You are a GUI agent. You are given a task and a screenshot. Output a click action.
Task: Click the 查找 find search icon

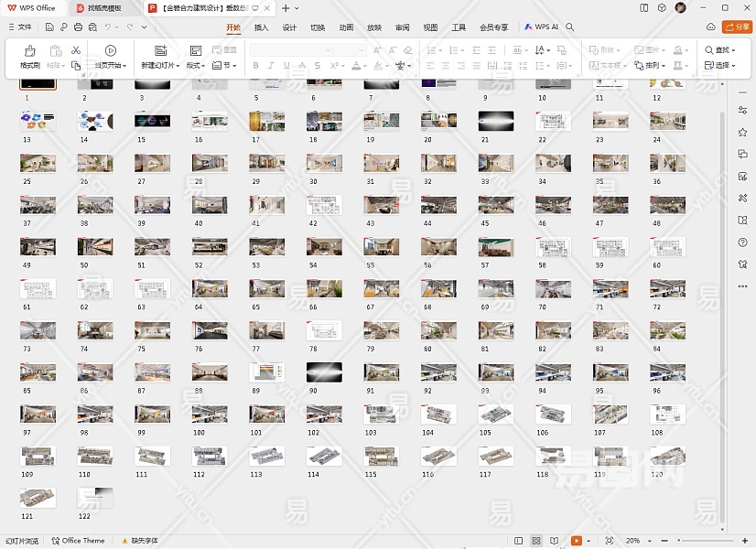[x=709, y=49]
